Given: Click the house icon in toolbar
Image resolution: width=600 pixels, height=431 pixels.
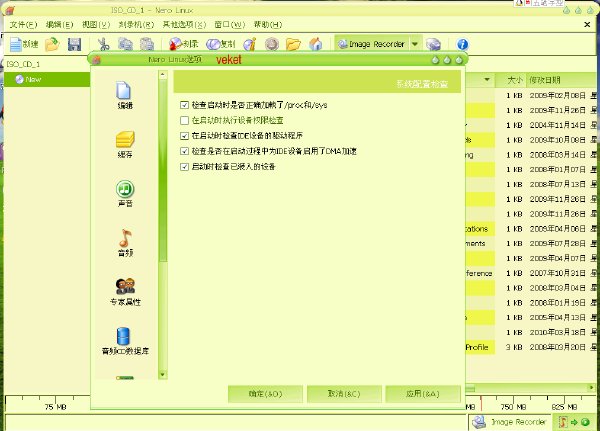Looking at the screenshot, I should point(315,44).
